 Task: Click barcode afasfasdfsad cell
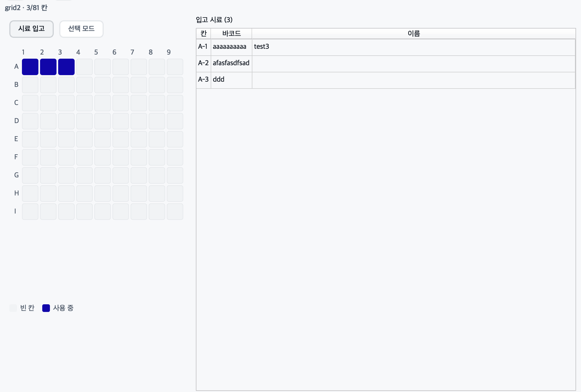click(x=232, y=64)
